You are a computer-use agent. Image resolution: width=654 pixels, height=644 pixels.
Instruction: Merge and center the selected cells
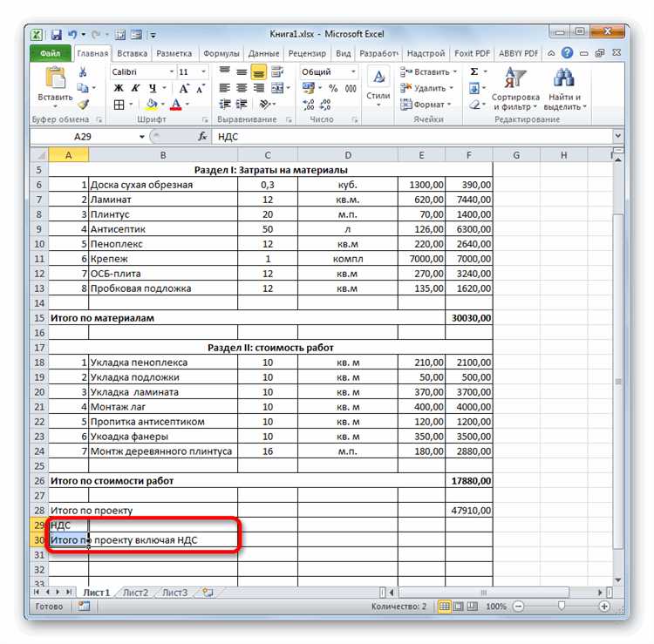point(277,88)
